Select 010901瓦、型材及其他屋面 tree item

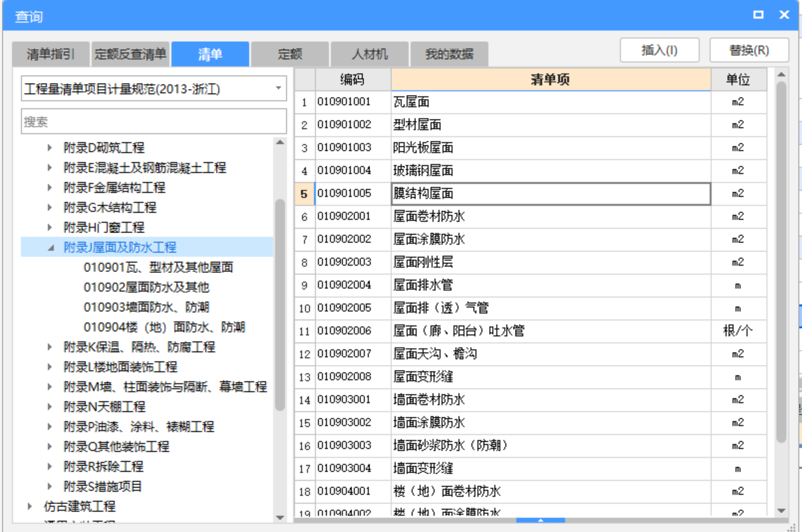click(158, 267)
